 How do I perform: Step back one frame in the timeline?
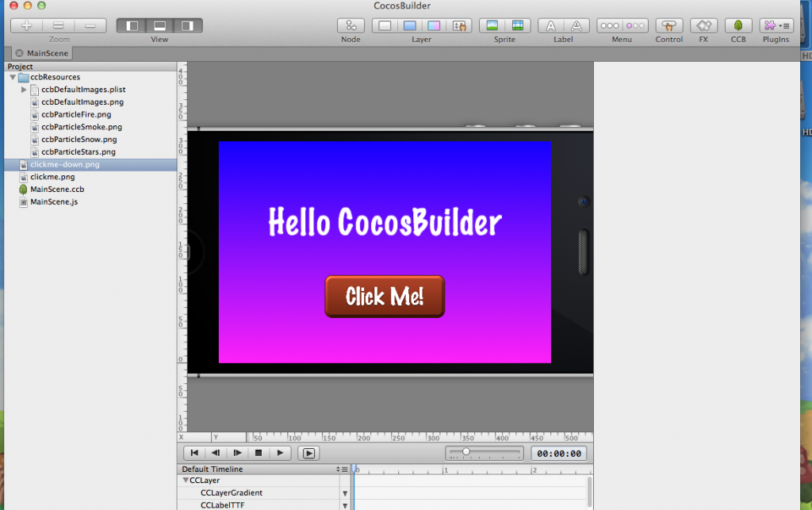click(216, 453)
